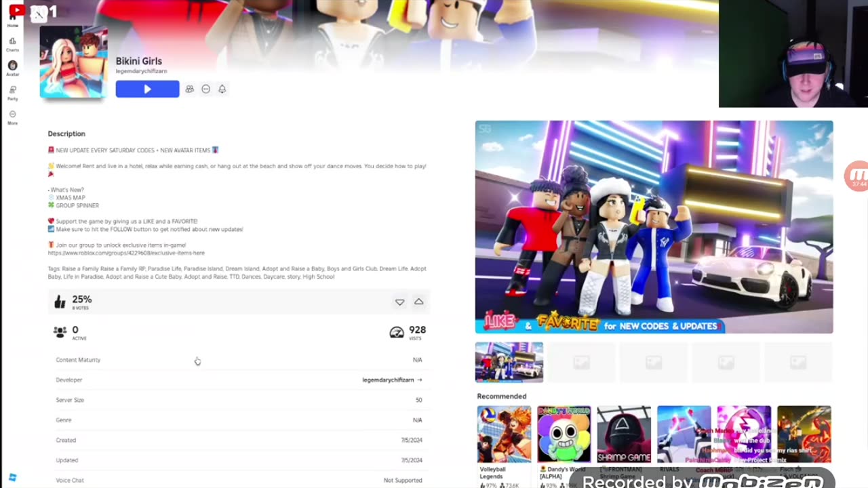Click the 'XMAS MAP' description line
Viewport: 868px width, 488px height.
(71, 198)
